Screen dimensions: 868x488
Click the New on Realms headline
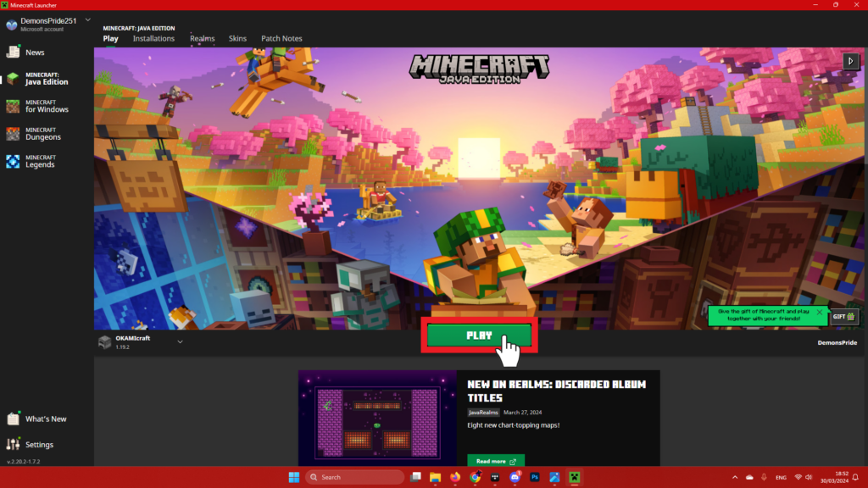point(556,391)
